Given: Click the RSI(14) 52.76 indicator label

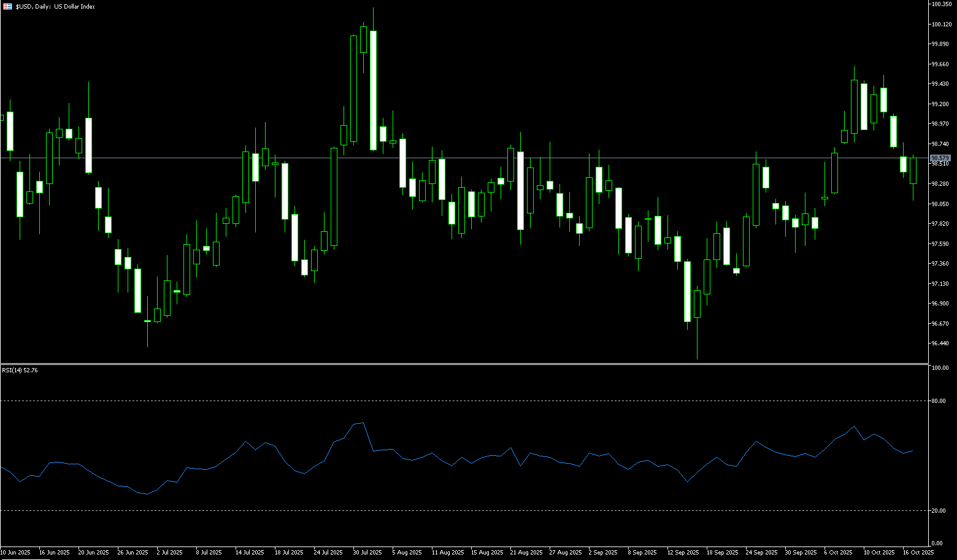Looking at the screenshot, I should 20,370.
